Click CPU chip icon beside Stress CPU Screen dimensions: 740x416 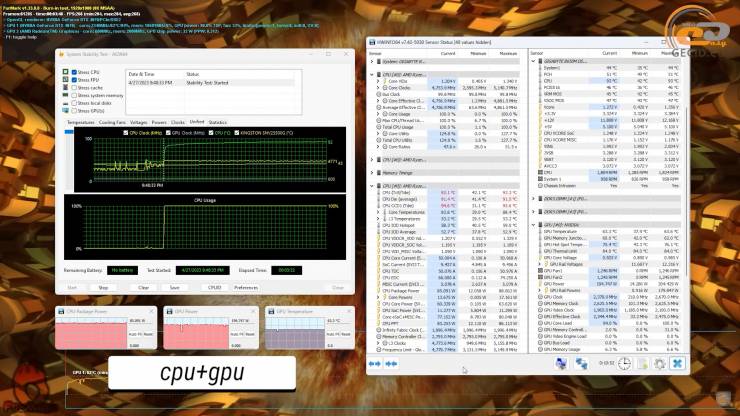click(x=66, y=72)
